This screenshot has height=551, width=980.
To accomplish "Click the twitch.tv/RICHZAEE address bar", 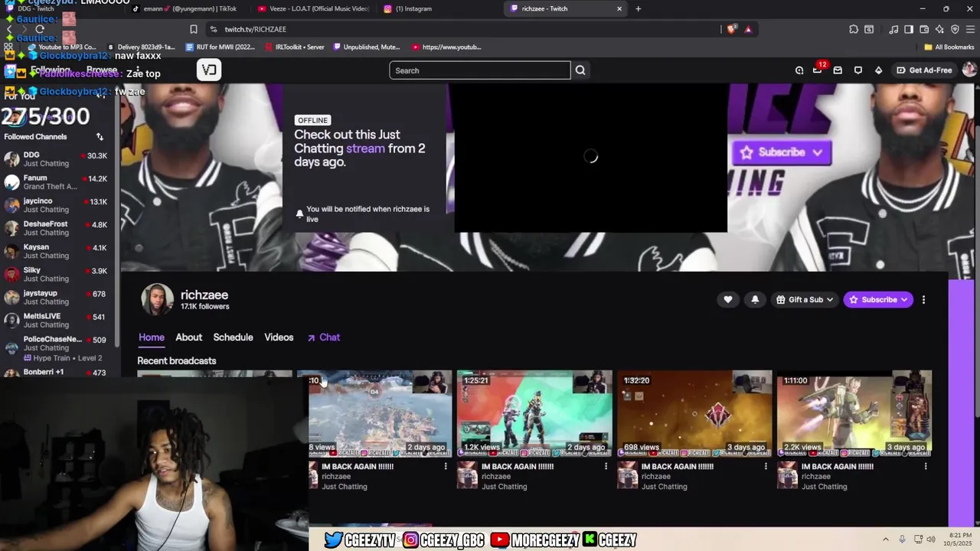I will (x=459, y=29).
